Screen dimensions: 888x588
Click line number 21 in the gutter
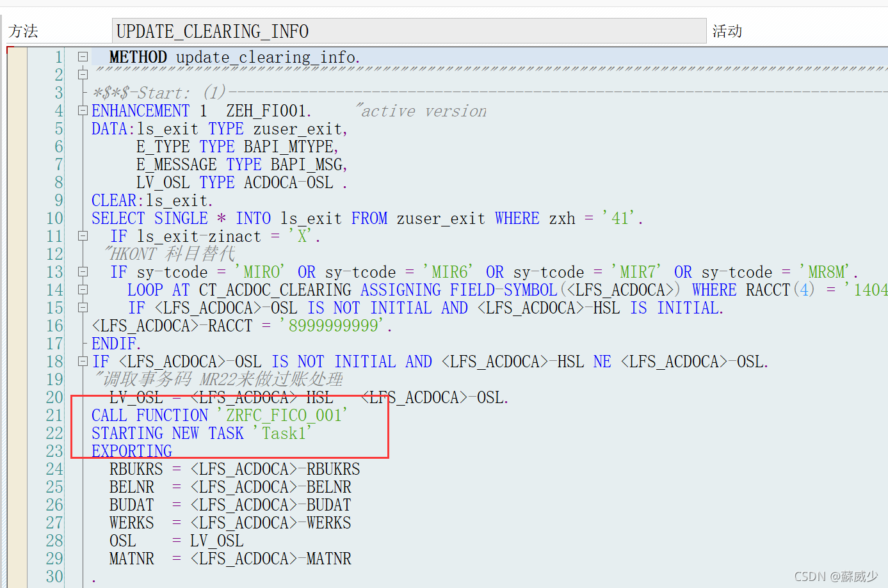[55, 415]
